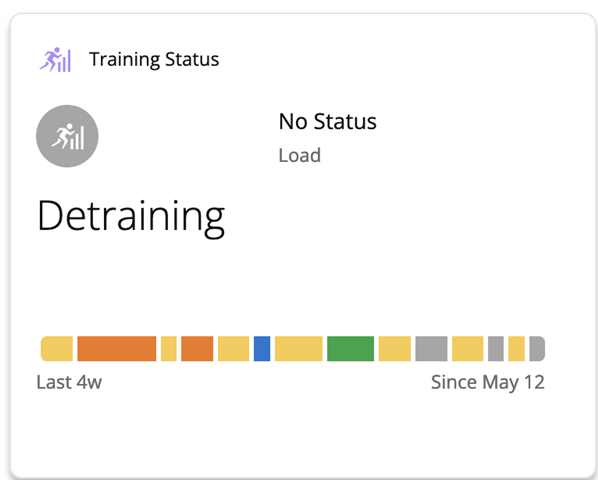Open the Training Status card title
The image size is (598, 480).
point(154,59)
